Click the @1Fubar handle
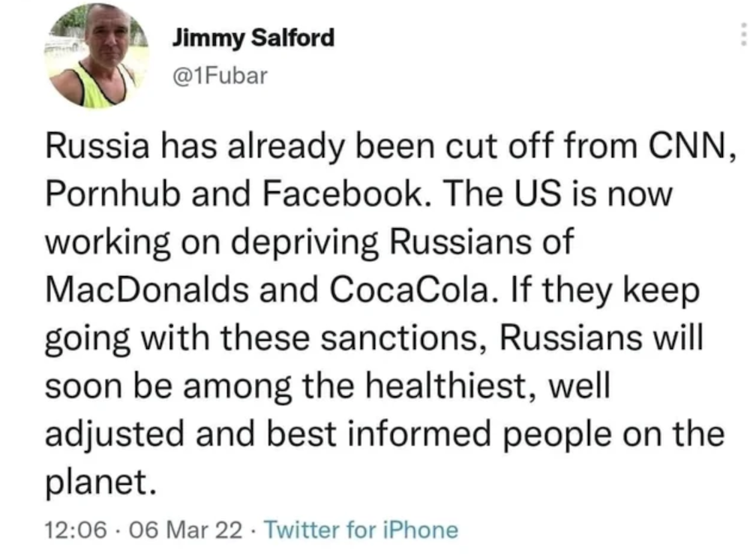Image resolution: width=756 pixels, height=556 pixels. click(219, 76)
